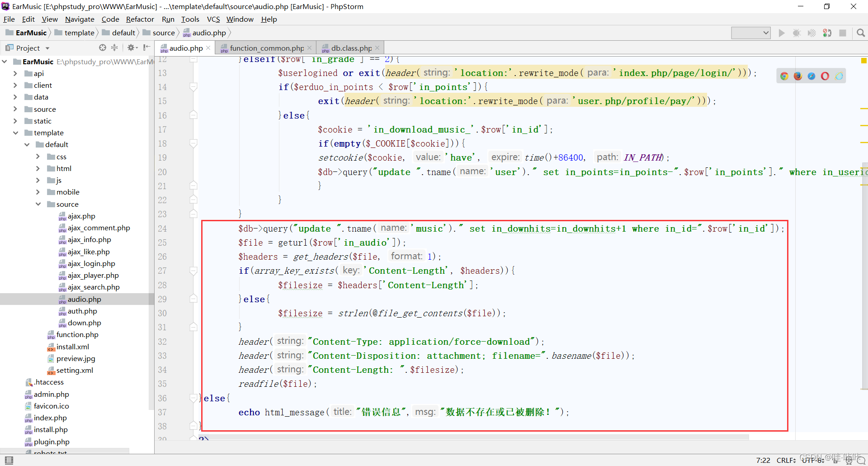Open the Refactor menu
Screen dimensions: 868x466
[x=140, y=19]
